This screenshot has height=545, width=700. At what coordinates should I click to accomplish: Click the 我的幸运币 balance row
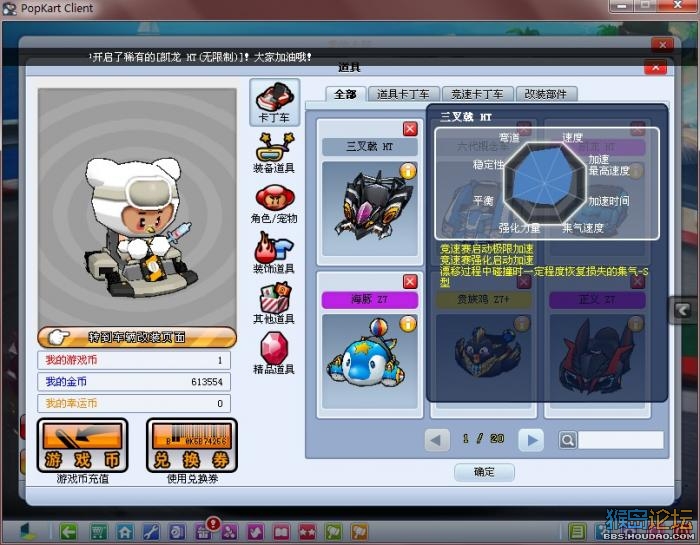coord(134,404)
